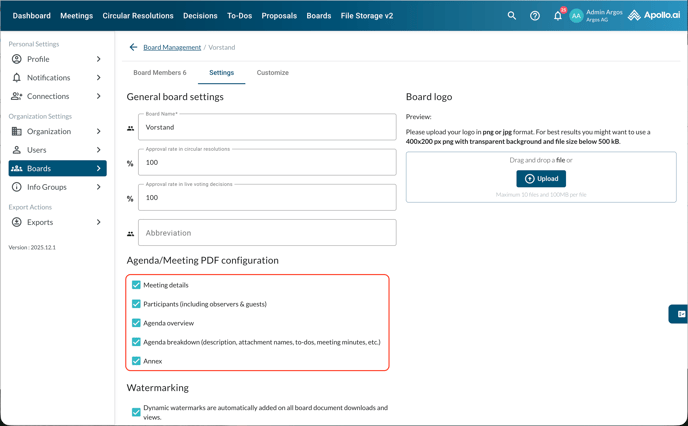
Task: Click the Abbreviation input field
Action: tap(267, 233)
